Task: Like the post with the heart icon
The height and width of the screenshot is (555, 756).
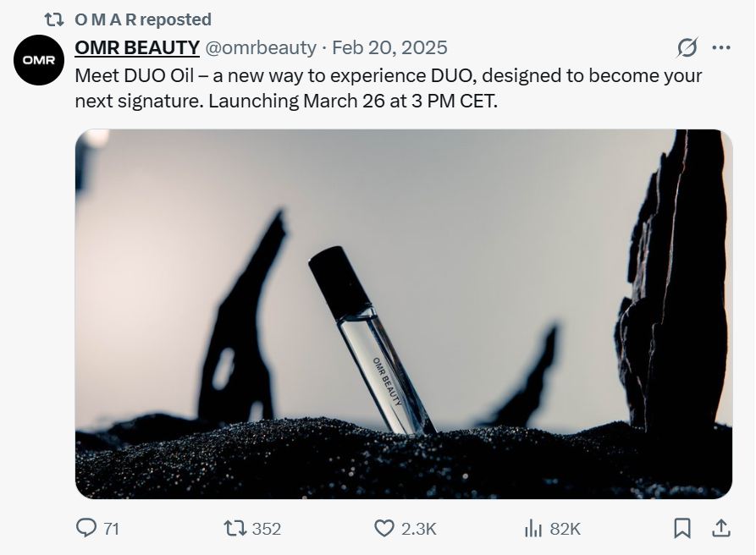Action: (x=384, y=528)
